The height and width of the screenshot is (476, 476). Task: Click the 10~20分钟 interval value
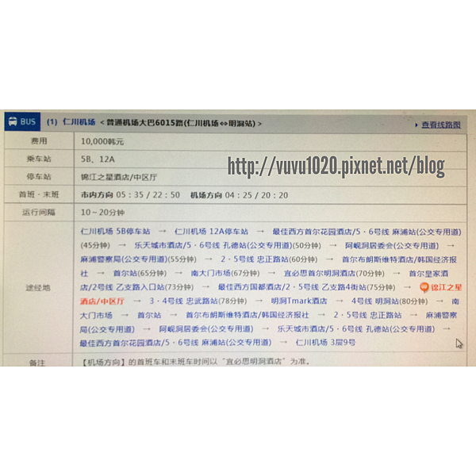102,213
